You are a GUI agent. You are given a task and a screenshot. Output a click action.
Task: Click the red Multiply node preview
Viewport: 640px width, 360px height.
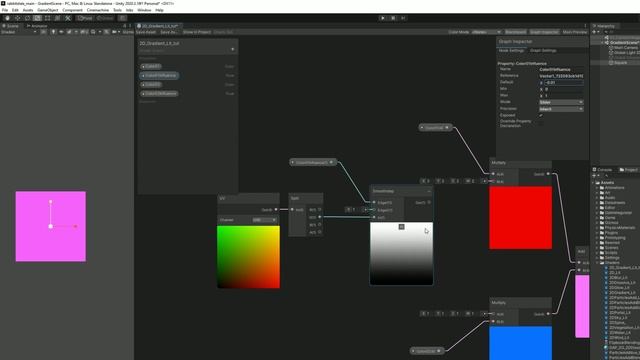[x=520, y=218]
